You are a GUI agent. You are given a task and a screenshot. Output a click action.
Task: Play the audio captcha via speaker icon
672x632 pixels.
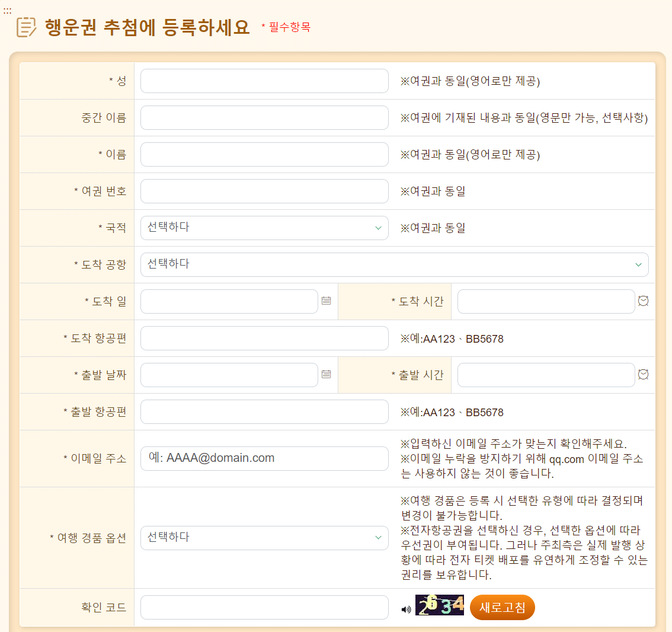tap(405, 607)
